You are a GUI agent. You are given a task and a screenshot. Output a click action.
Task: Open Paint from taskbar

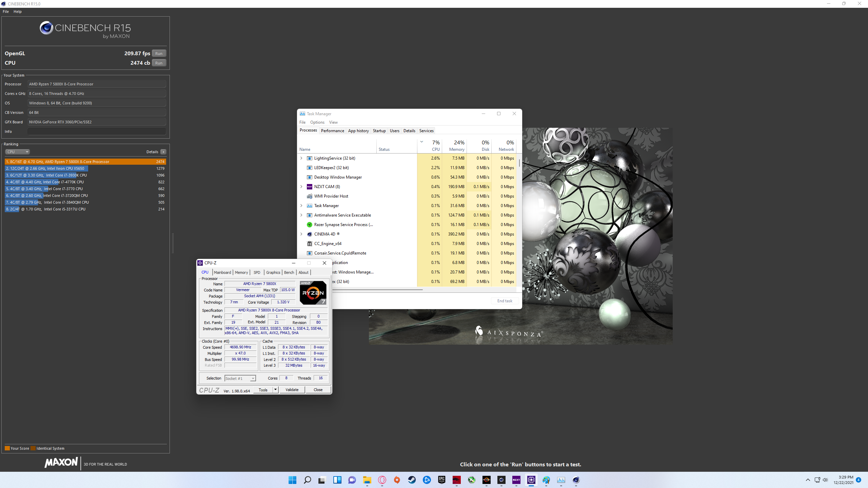[x=546, y=480]
